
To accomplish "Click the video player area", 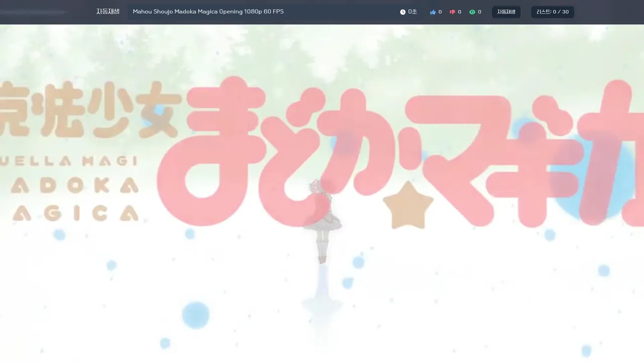I will click(x=322, y=193).
